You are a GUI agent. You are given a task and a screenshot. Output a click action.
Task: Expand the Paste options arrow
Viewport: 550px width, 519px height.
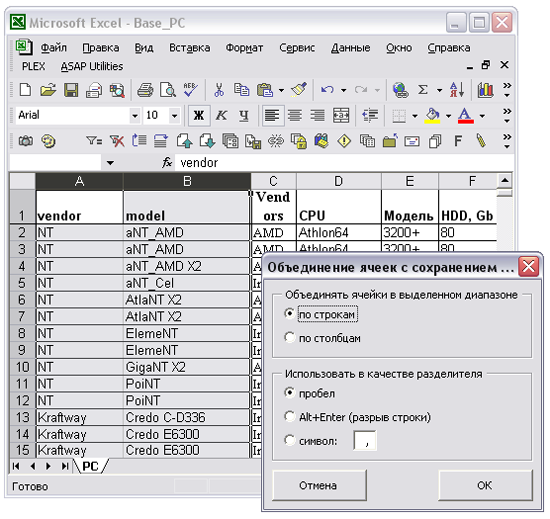coord(281,90)
